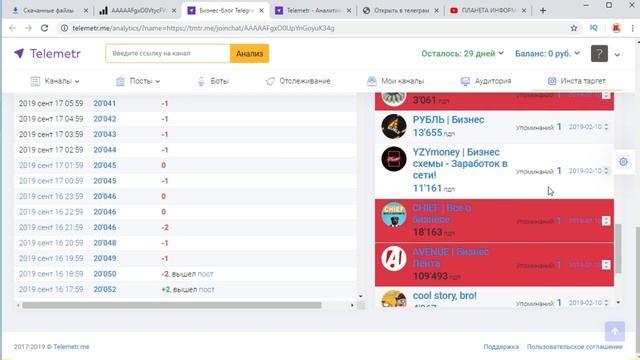Click subscriber count 20'041
Viewport: 640px width, 360px height.
(x=104, y=103)
